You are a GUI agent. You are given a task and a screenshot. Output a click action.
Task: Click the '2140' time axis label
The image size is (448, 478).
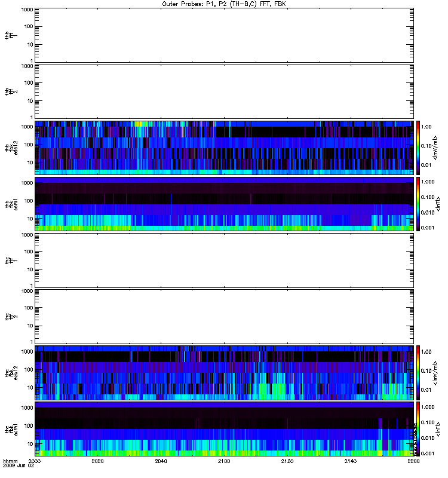[x=351, y=461]
